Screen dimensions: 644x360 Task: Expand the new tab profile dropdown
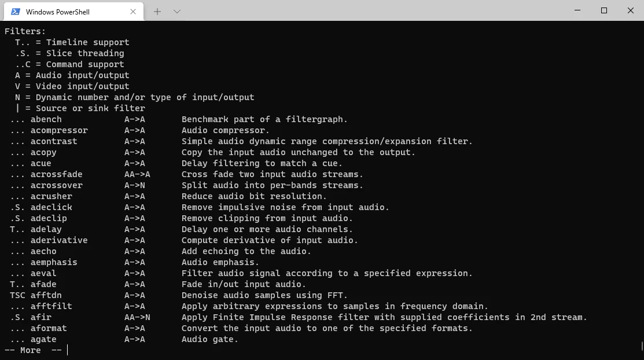177,12
